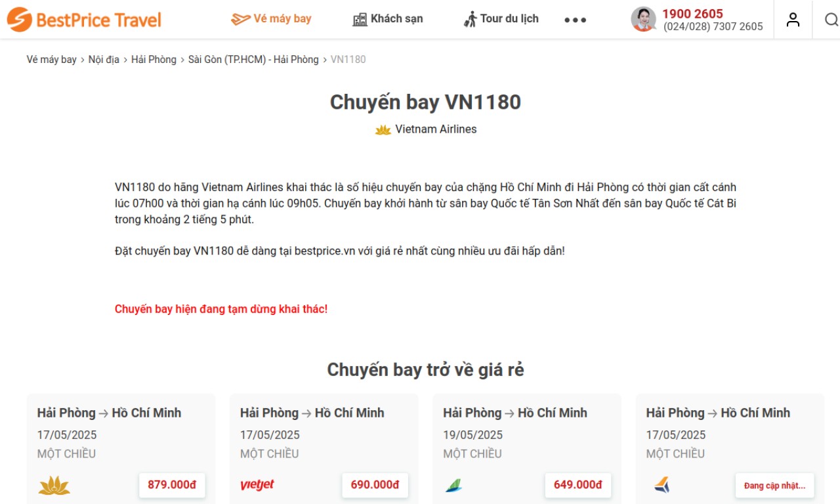Viewport: 840px width, 504px height.
Task: Click the Bamboo Airways logo
Action: (453, 486)
